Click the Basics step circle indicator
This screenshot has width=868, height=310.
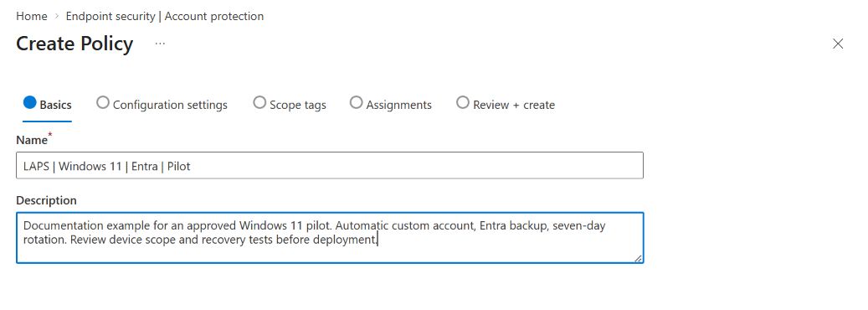pyautogui.click(x=30, y=102)
